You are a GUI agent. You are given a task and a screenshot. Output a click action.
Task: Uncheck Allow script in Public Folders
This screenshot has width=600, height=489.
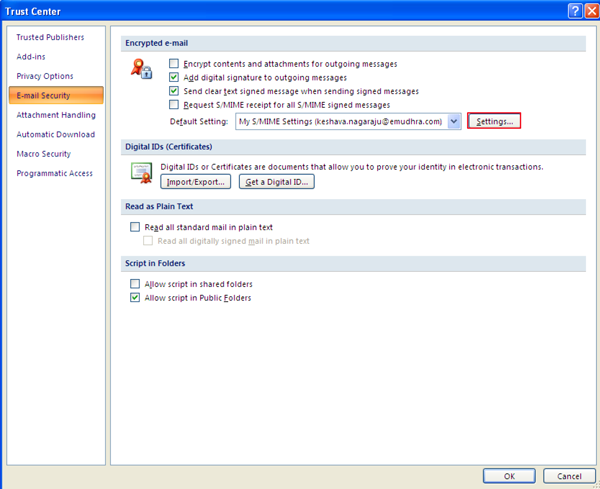135,297
